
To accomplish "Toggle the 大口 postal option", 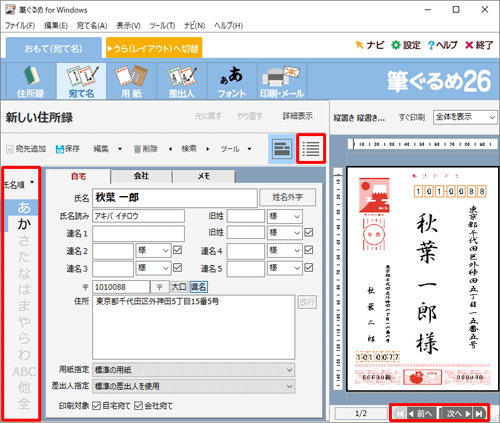I will [x=179, y=287].
